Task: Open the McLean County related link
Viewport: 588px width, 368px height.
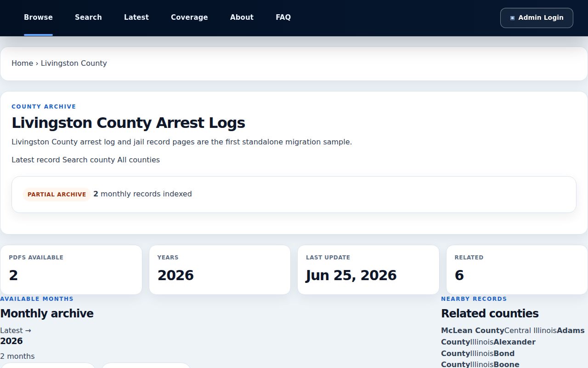Action: [x=473, y=331]
